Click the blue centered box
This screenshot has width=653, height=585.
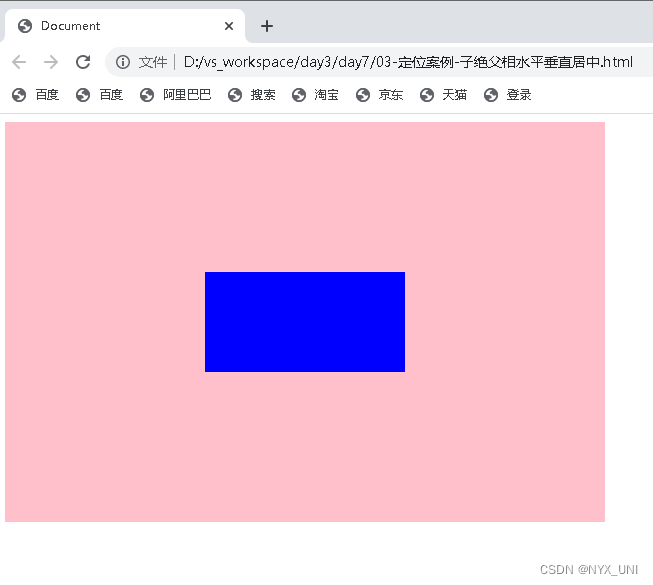[x=305, y=322]
